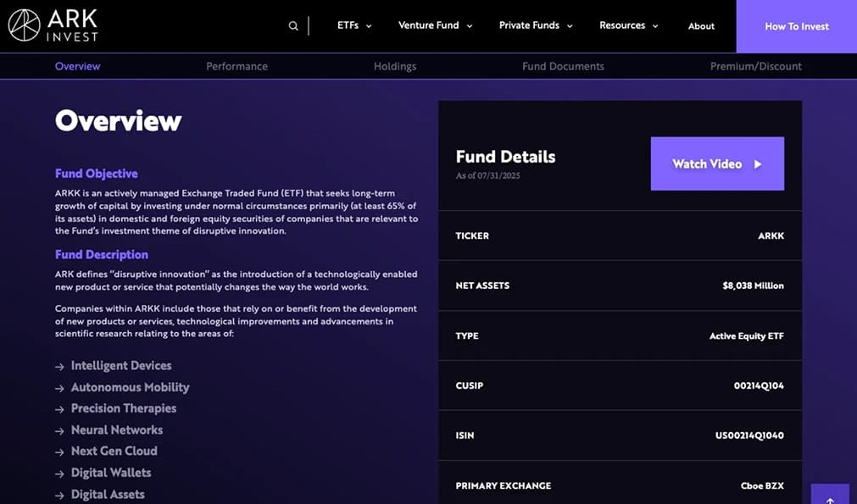Click the arrow beside Digital Wallets
Screen dimensions: 857x504
59,474
